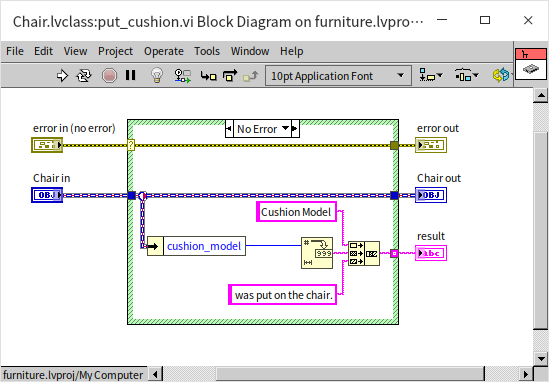Open the 10pt Application Font dropdown

[x=338, y=76]
